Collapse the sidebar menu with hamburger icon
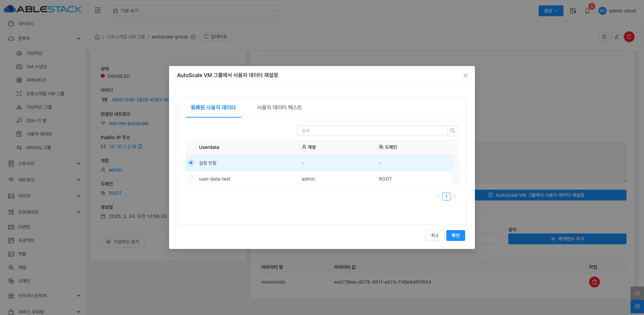644x315 pixels. 98,10
